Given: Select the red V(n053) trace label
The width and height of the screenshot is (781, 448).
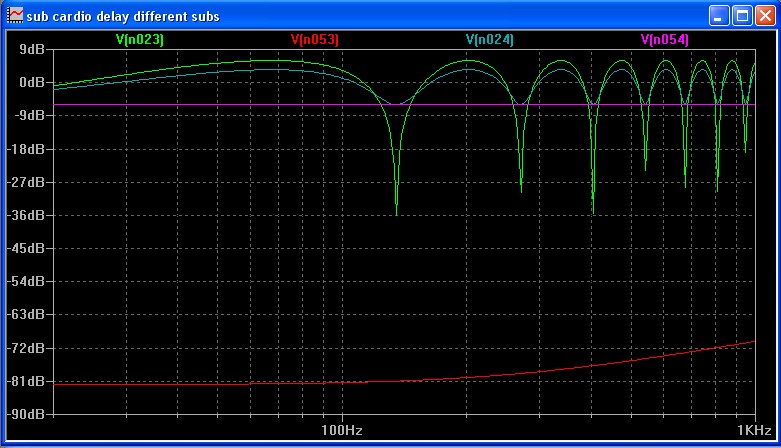Looking at the screenshot, I should click(x=315, y=39).
